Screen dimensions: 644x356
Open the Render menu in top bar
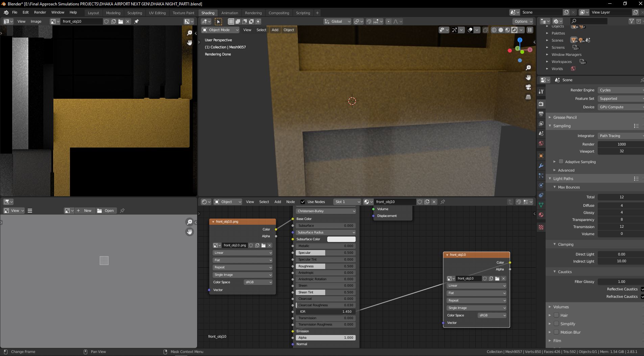[40, 12]
